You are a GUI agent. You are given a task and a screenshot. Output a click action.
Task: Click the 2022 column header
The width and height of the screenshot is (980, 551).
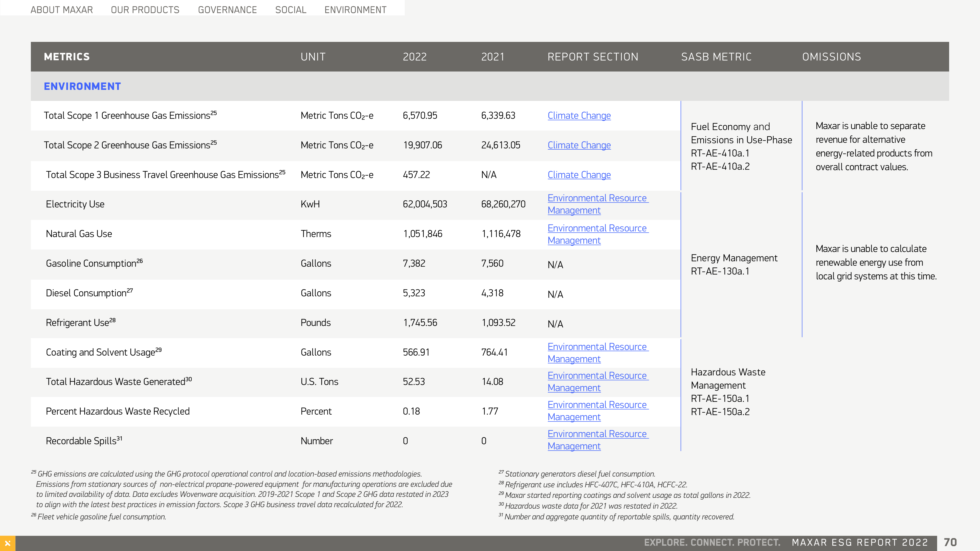tap(415, 57)
